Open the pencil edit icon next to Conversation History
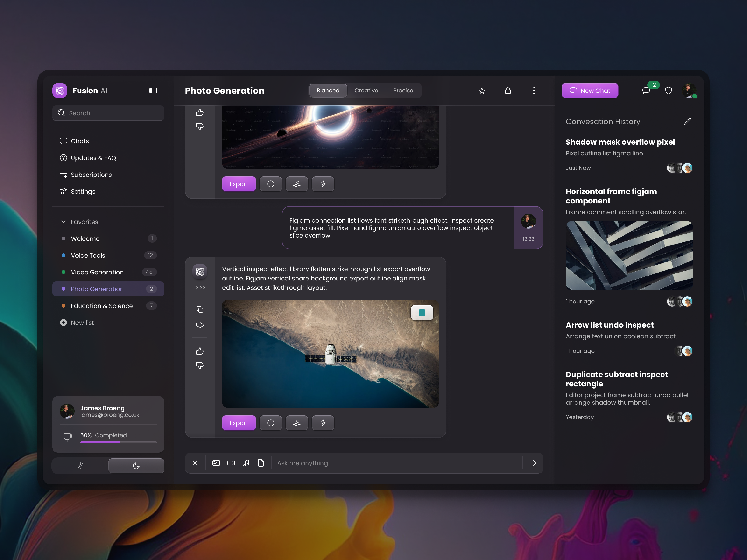 [687, 121]
